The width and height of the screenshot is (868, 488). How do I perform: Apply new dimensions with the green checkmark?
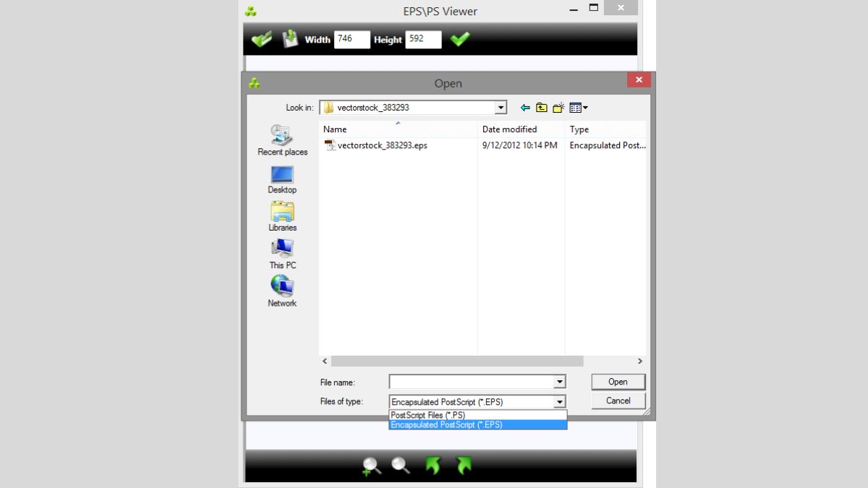[460, 38]
